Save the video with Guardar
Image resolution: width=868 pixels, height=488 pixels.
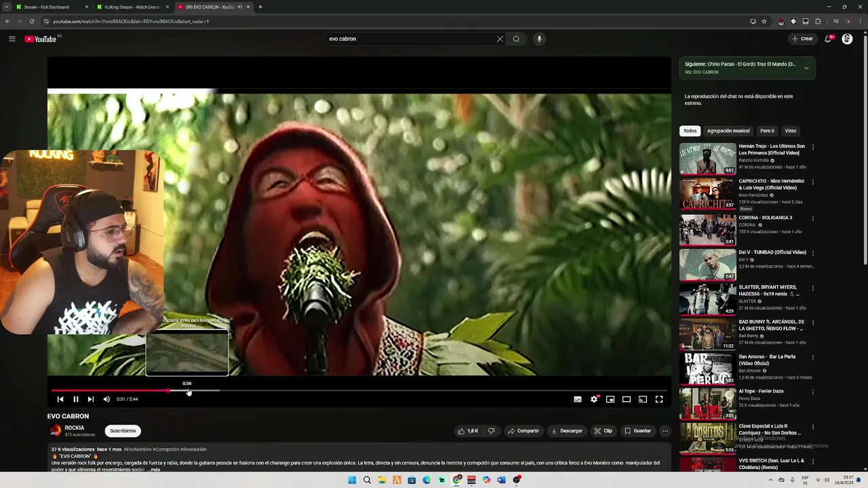pyautogui.click(x=638, y=431)
